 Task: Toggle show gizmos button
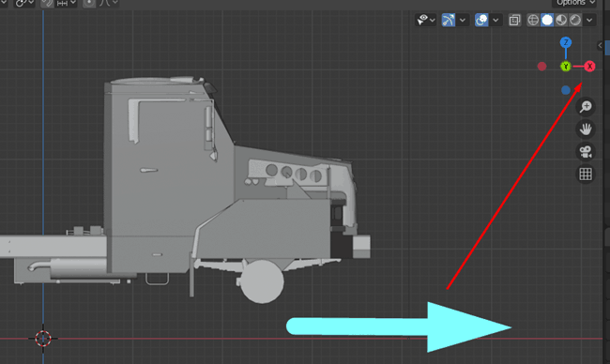click(449, 20)
